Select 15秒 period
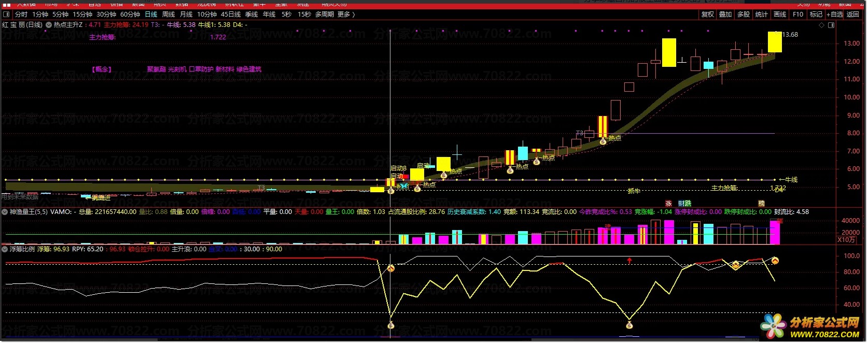Image resolution: width=868 pixels, height=343 pixels. (304, 15)
